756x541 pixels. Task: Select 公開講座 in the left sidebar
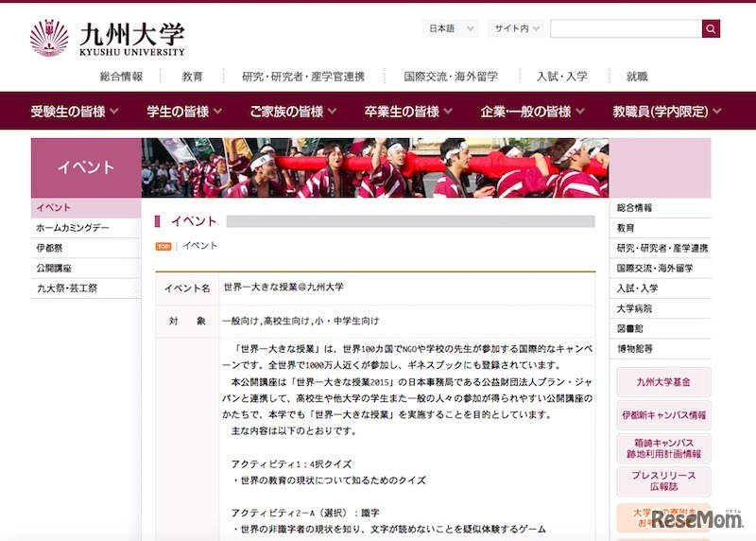(86, 269)
